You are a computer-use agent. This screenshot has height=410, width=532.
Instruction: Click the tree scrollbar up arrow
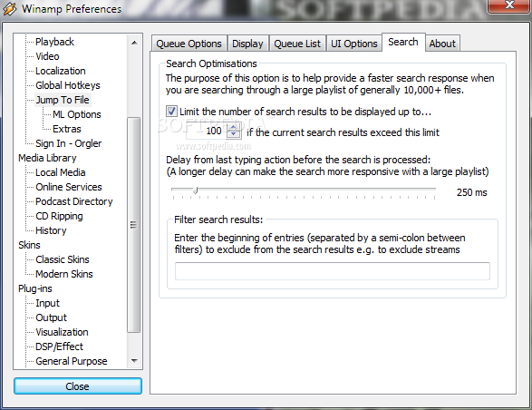[134, 43]
